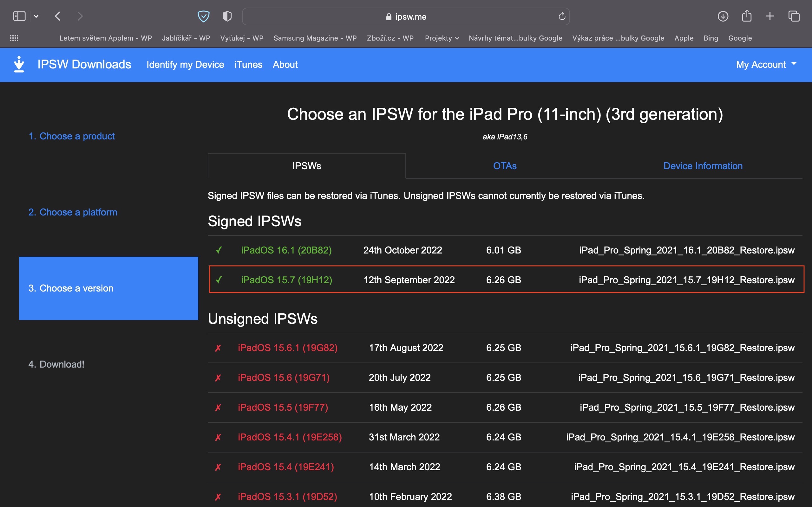Image resolution: width=812 pixels, height=507 pixels.
Task: Go back with the back arrow
Action: click(x=58, y=16)
